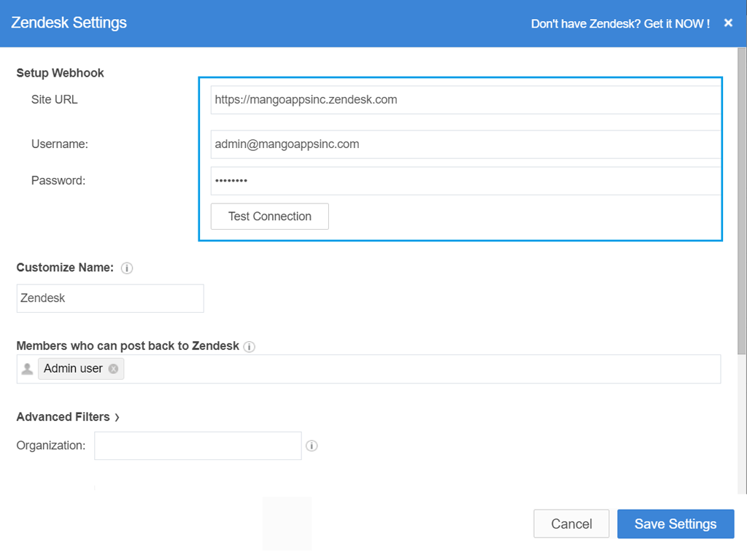747x560 pixels.
Task: Focus the Username email field
Action: pyautogui.click(x=465, y=144)
